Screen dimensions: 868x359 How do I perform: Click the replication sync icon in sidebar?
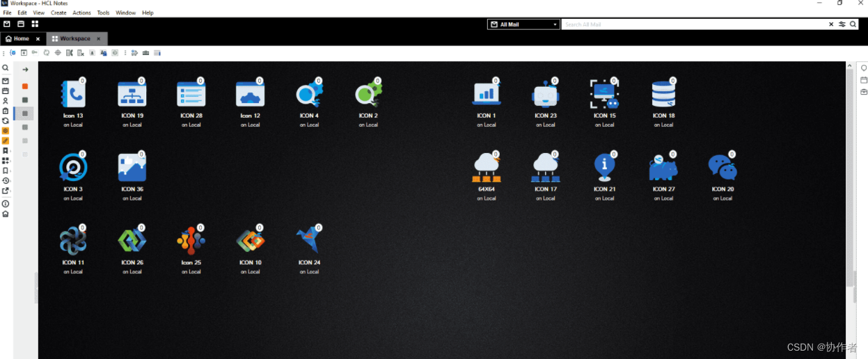[x=6, y=121]
